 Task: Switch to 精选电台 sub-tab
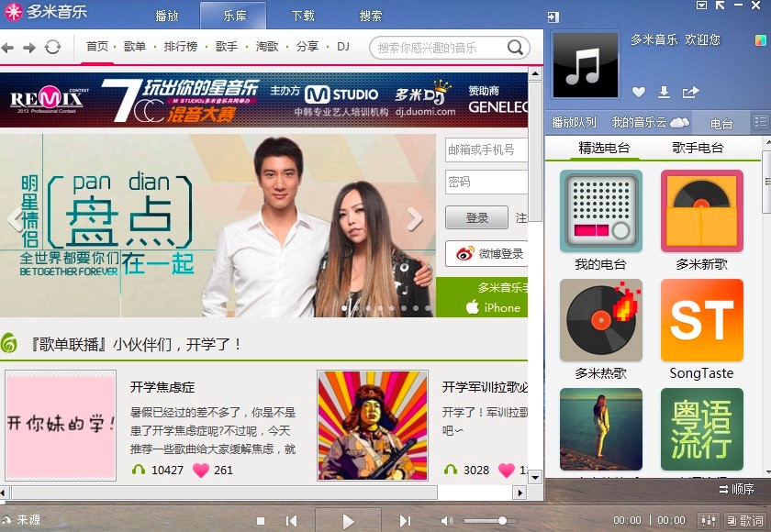coord(604,148)
